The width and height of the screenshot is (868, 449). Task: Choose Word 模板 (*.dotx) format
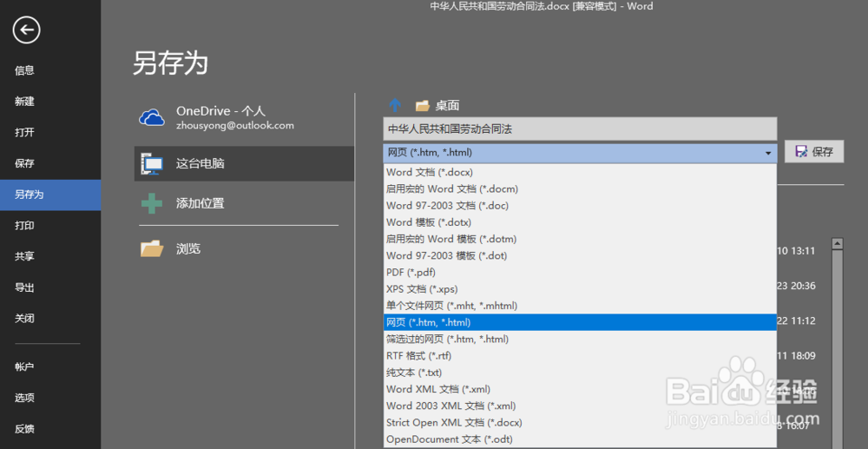(x=580, y=222)
